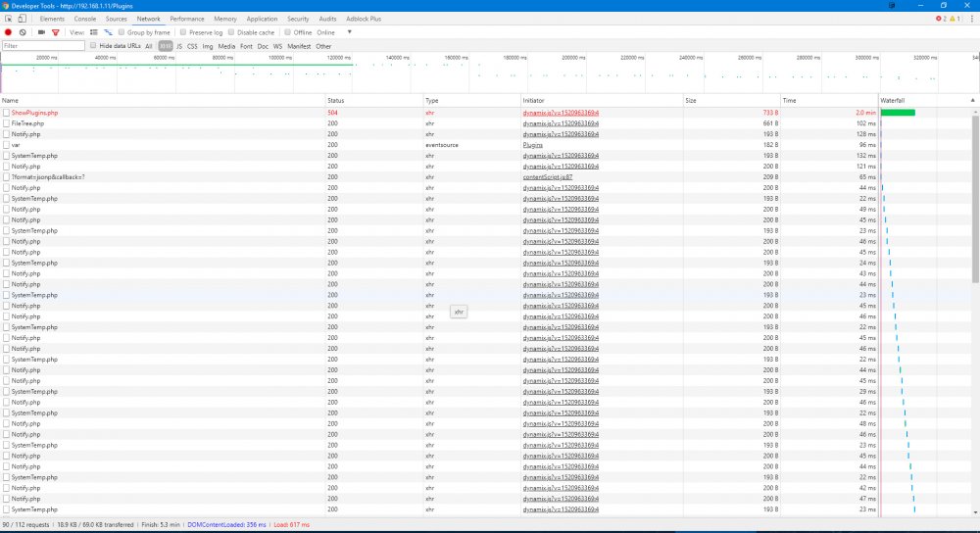The width and height of the screenshot is (980, 533).
Task: Click the ShowPlugins.php row file icon
Action: (6, 113)
